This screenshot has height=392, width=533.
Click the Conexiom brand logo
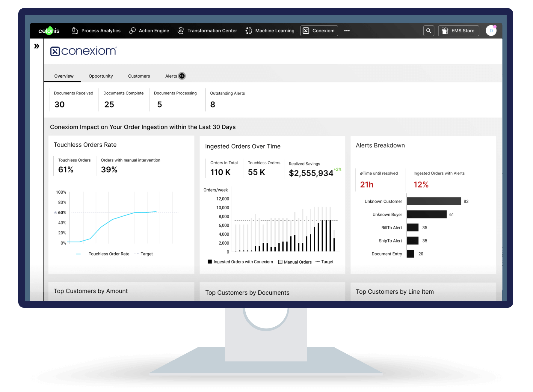83,51
